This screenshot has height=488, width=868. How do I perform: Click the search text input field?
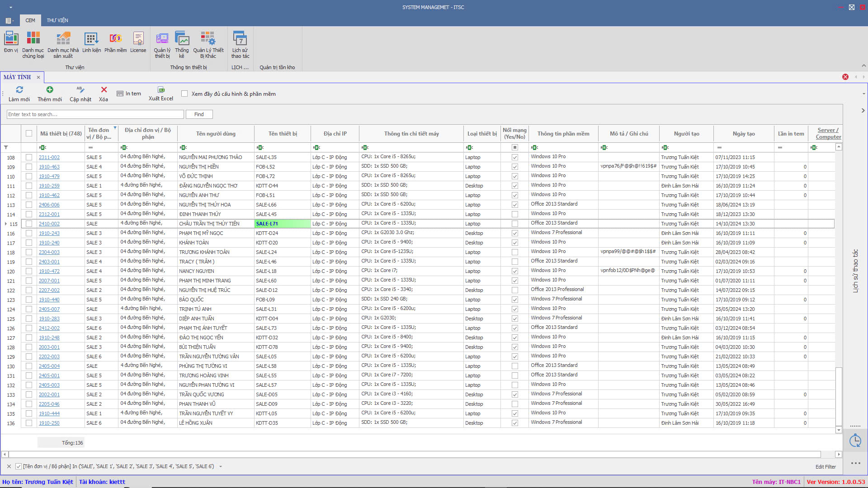coord(95,114)
